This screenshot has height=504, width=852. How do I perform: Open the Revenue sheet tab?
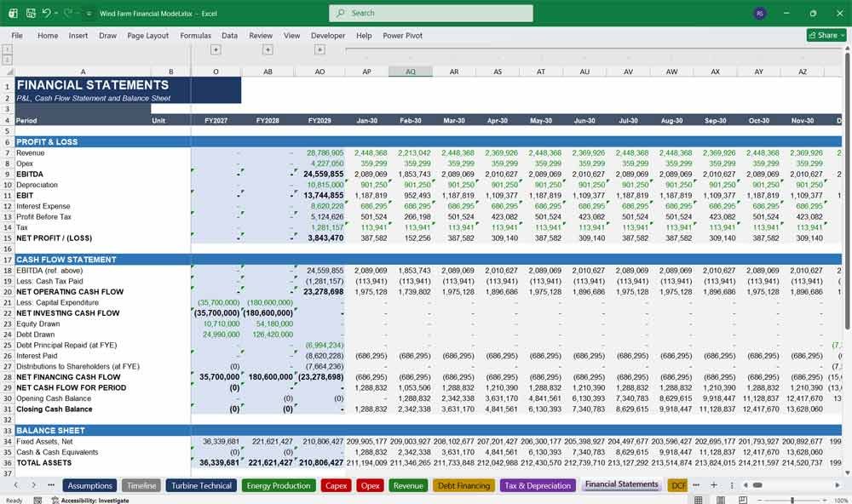coord(408,485)
